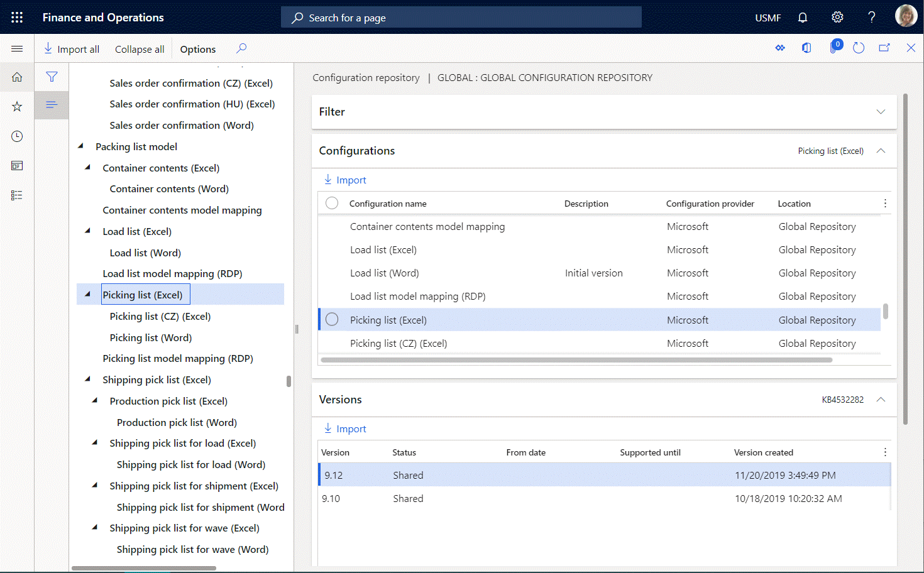The image size is (924, 573).
Task: Toggle the navigation pane hamburger
Action: click(17, 48)
